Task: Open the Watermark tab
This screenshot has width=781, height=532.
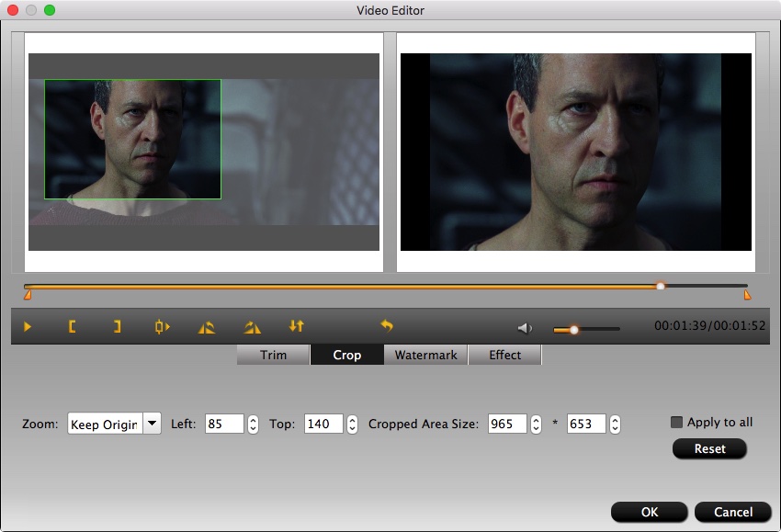Action: (x=425, y=355)
